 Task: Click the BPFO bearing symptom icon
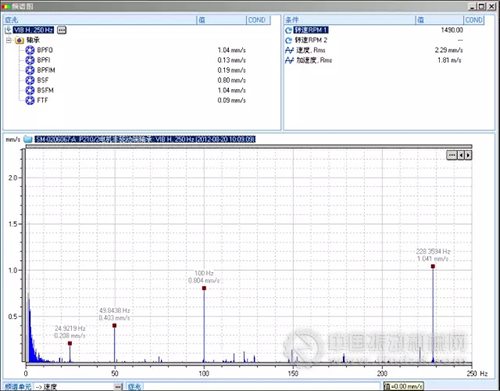(30, 50)
